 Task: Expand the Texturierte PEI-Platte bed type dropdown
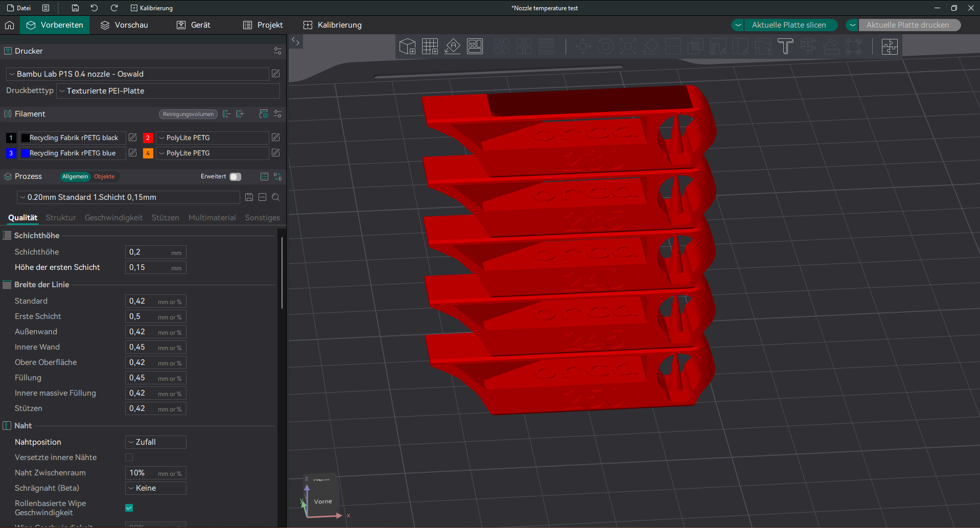pos(168,91)
